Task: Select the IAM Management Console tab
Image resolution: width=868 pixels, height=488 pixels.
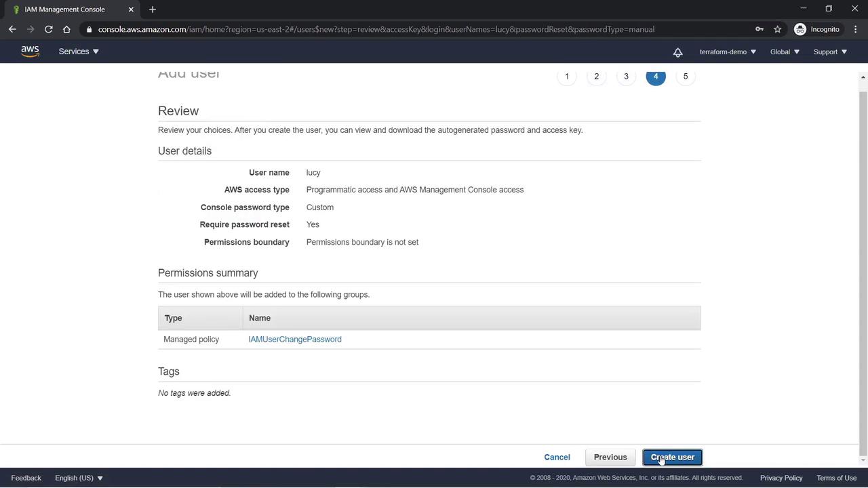Action: pos(71,9)
